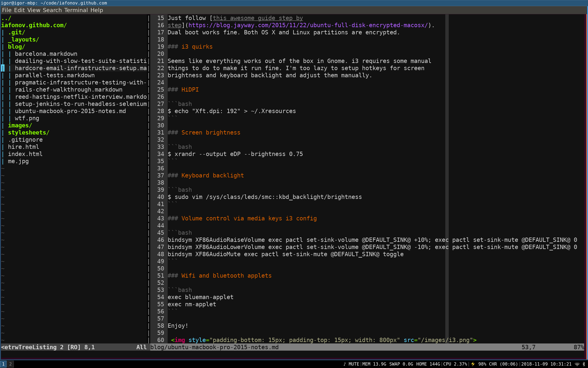Click the 'Enjoy!' line
The width and height of the screenshot is (588, 368).
pos(178,326)
